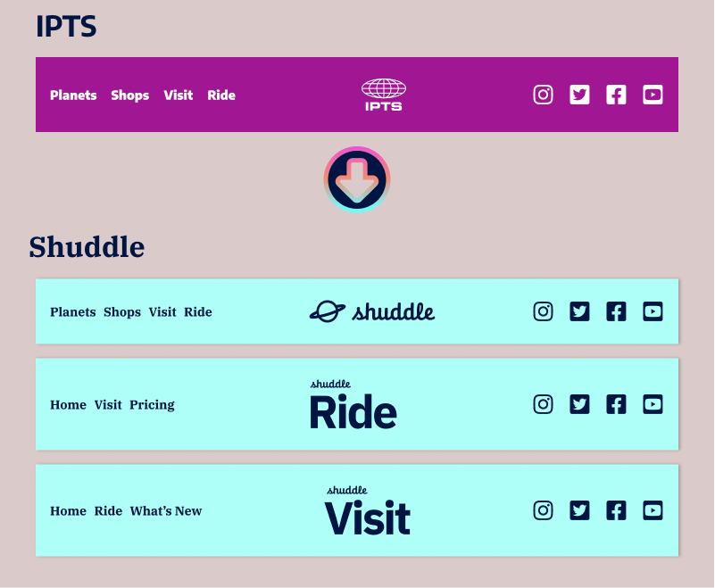Screen dimensions: 715x588
Task: Select Shops in the purple IPTS menu
Action: (x=129, y=95)
